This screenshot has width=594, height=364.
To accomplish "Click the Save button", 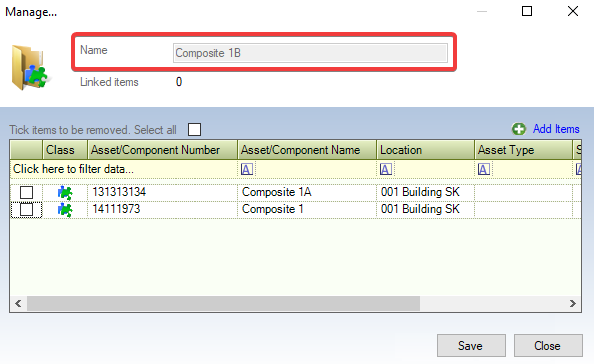I will (471, 345).
